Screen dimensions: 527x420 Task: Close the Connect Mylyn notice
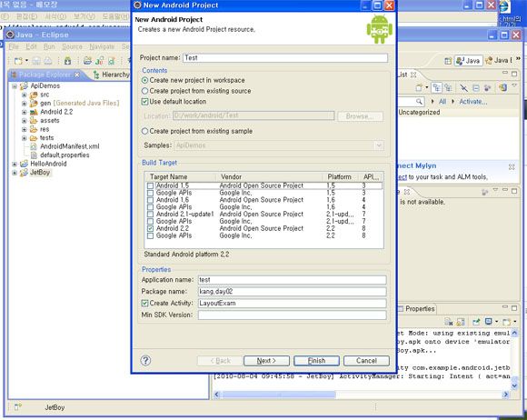(x=512, y=166)
